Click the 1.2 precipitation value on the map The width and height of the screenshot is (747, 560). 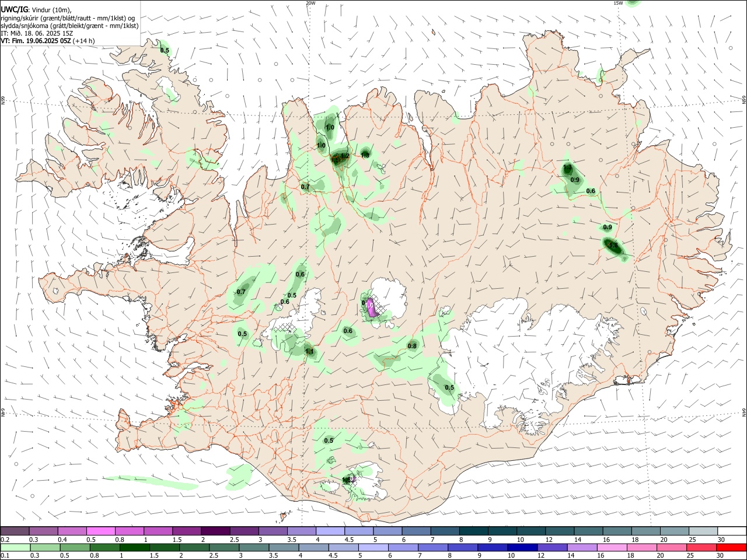coord(345,156)
